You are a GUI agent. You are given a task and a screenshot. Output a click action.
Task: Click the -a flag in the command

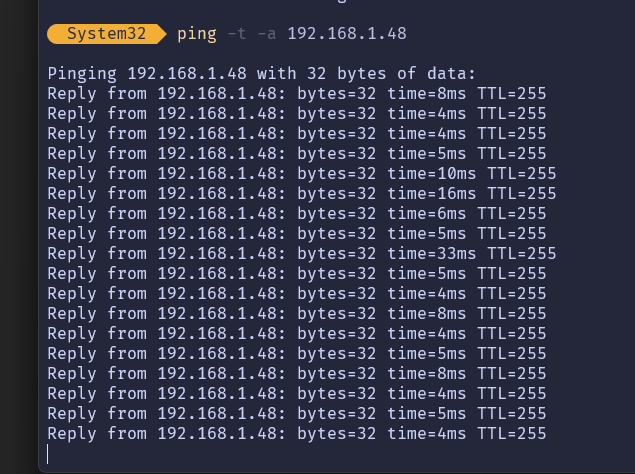coord(266,34)
